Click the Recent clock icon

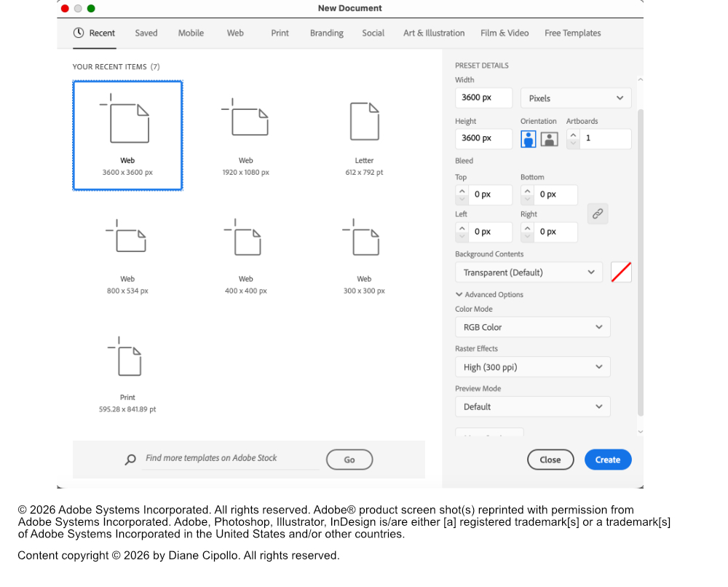[x=79, y=33]
